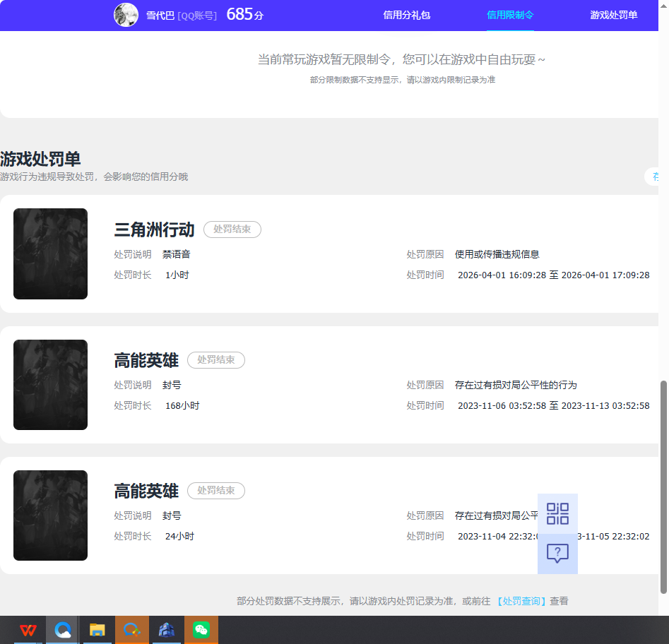Open the QR code floating icon

pos(557,513)
